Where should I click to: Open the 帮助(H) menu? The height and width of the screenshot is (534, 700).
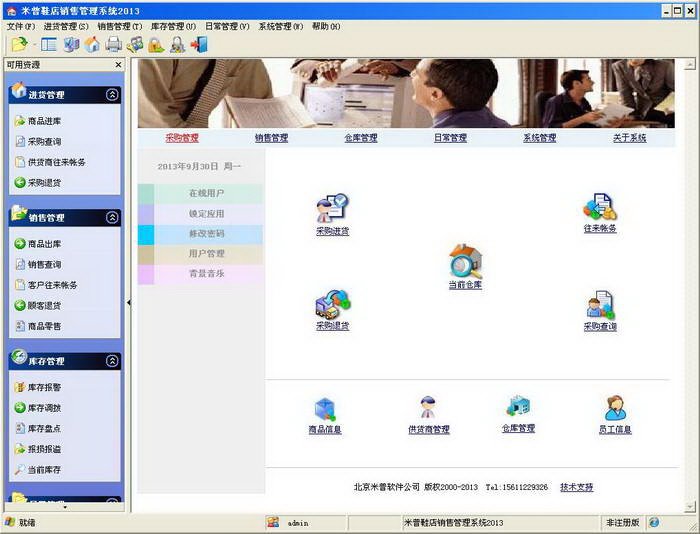(326, 26)
